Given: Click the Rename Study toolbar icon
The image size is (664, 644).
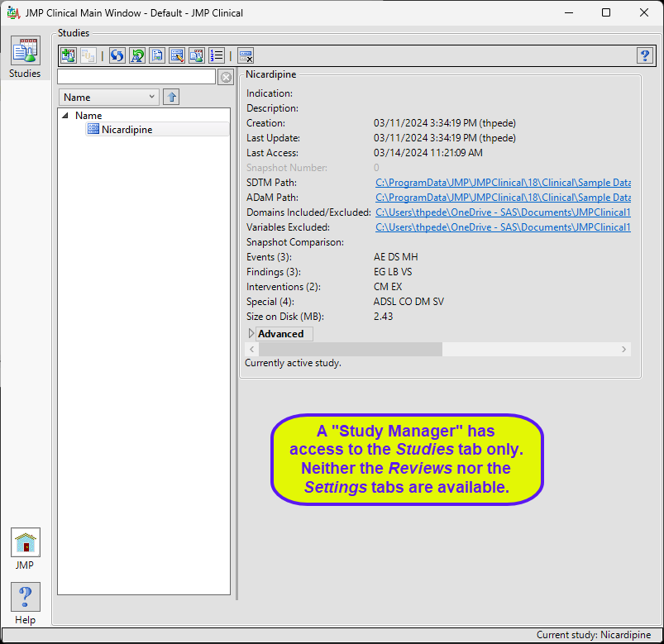Looking at the screenshot, I should 137,55.
